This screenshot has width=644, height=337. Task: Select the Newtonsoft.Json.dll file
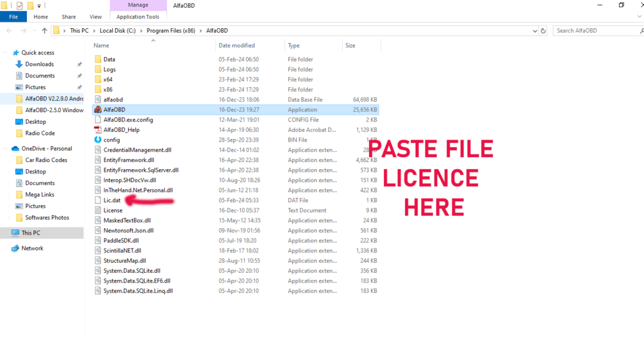pyautogui.click(x=129, y=230)
